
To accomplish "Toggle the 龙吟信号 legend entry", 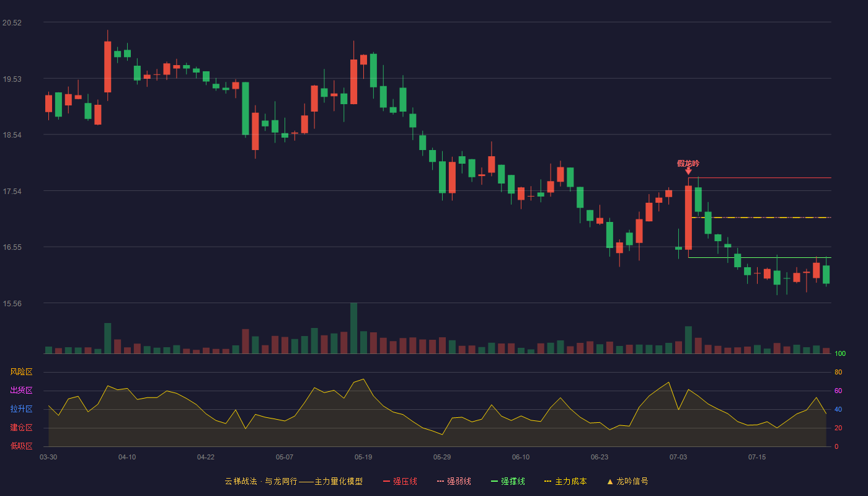I will click(627, 481).
